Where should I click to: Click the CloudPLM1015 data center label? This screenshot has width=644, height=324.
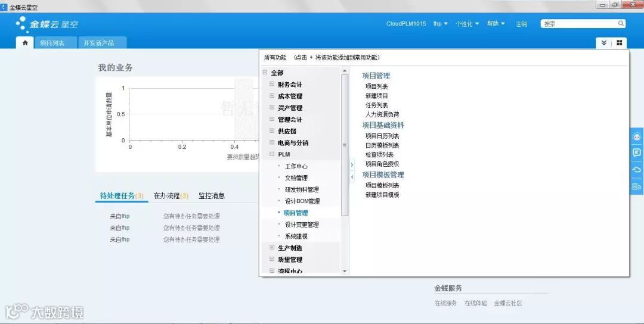click(406, 24)
